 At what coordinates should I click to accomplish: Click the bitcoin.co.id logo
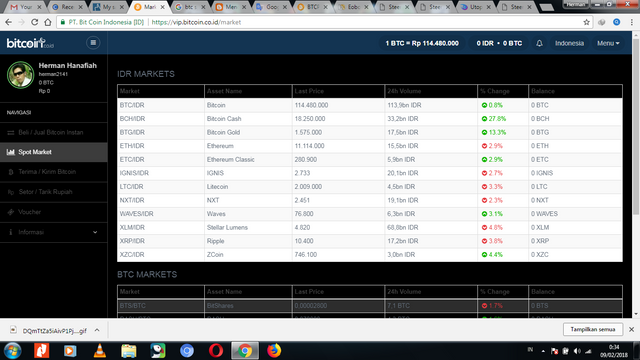tap(30, 43)
